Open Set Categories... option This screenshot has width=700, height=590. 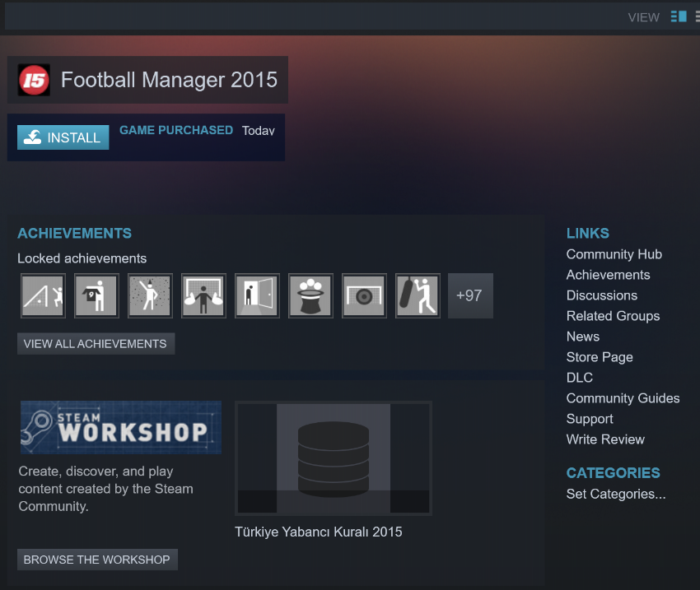pos(616,494)
